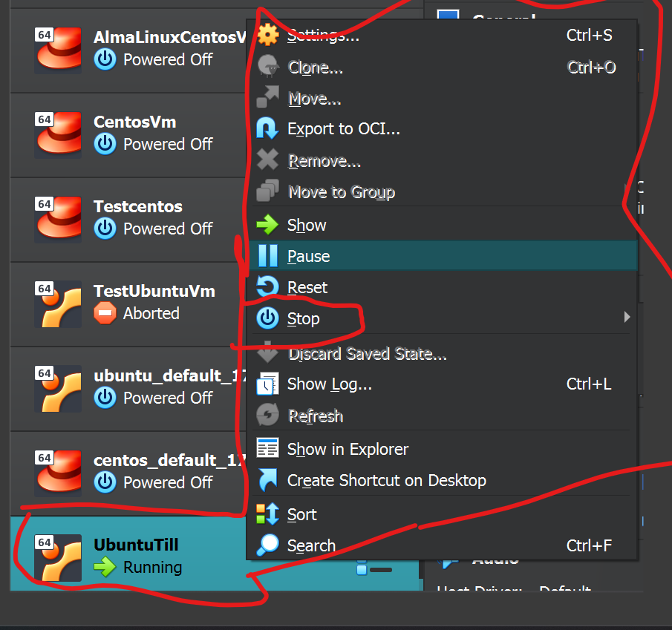Click the Move arrow icon
Screen dimensions: 672x630
[268, 97]
